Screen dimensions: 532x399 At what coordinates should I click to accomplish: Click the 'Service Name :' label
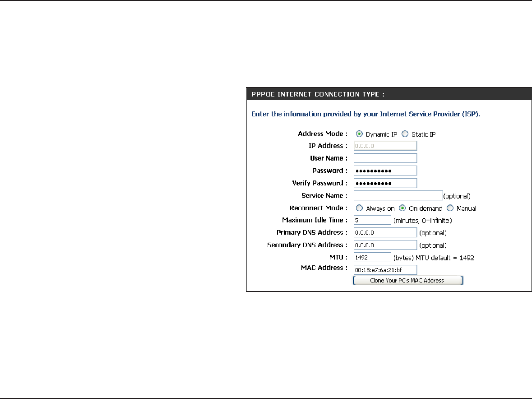[x=325, y=196]
